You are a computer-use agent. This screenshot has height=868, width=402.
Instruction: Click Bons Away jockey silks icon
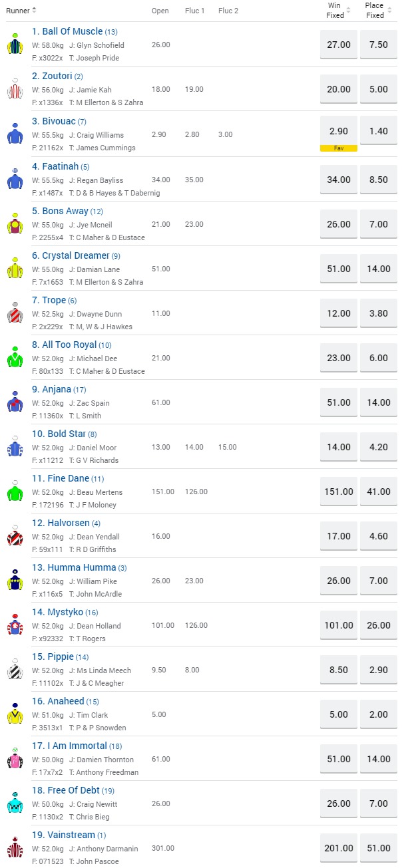(15, 223)
